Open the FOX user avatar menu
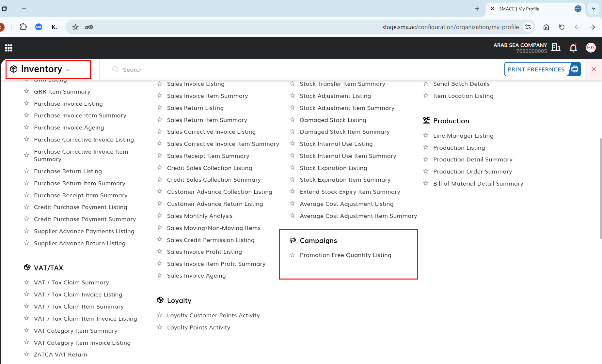Image resolution: width=602 pixels, height=364 pixels. (591, 48)
